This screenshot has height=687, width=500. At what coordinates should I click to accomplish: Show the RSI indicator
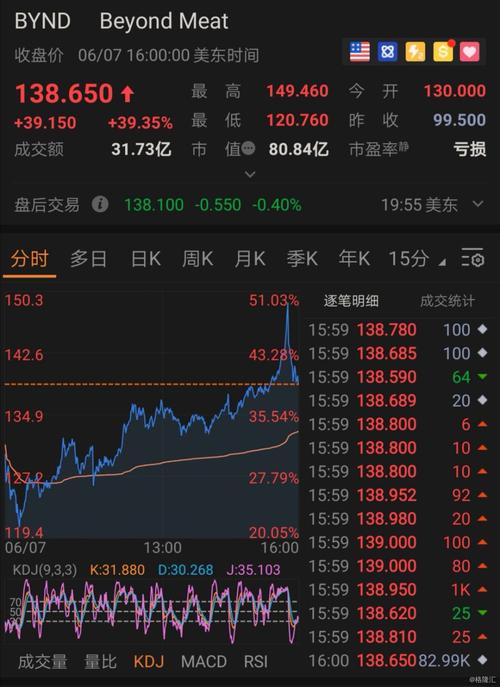(x=255, y=662)
